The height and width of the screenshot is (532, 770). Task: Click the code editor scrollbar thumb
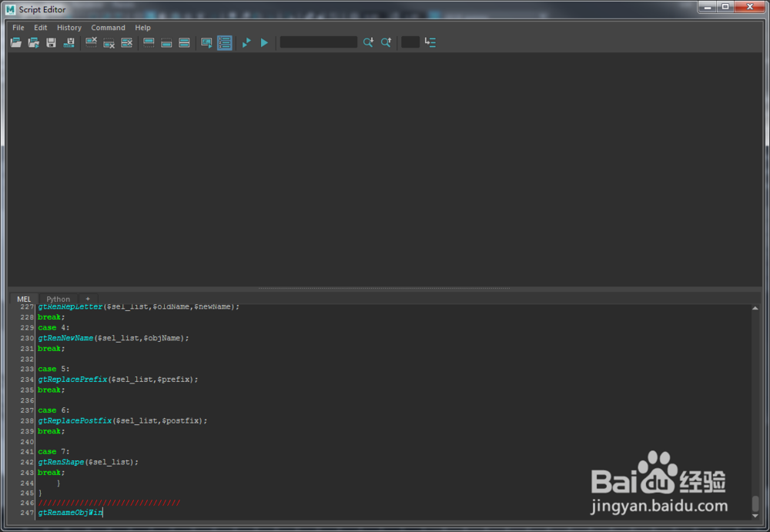pyautogui.click(x=755, y=503)
